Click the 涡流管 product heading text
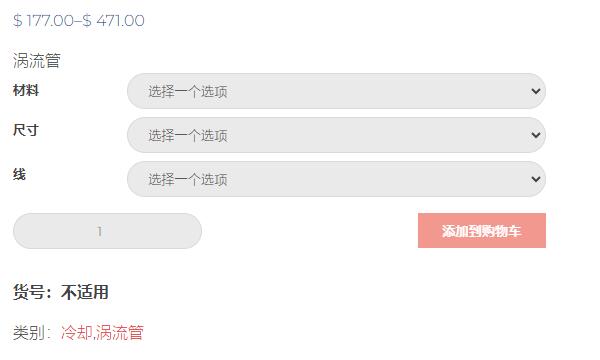Screen dimensions: 600x360 [37, 60]
